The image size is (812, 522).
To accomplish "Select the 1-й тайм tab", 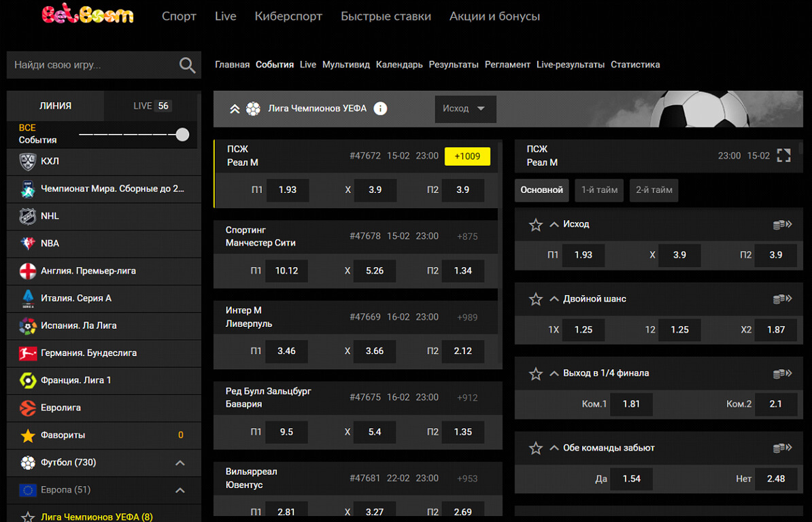I will coord(599,190).
